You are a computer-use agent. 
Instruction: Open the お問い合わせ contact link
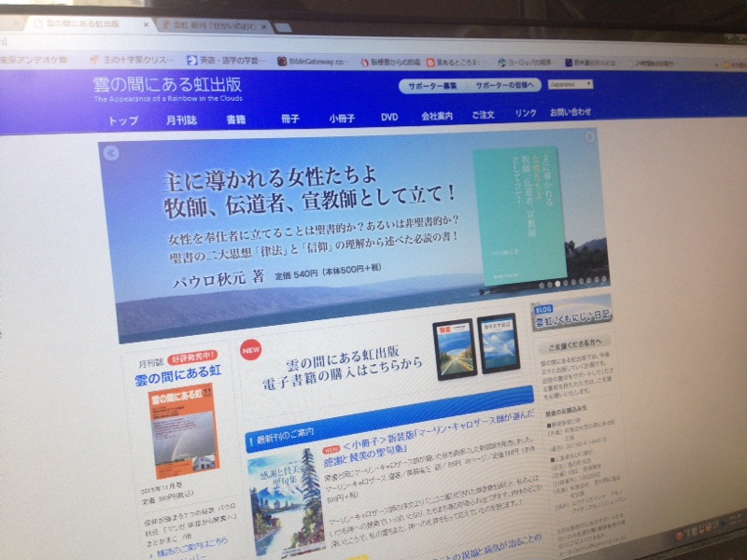(x=571, y=112)
